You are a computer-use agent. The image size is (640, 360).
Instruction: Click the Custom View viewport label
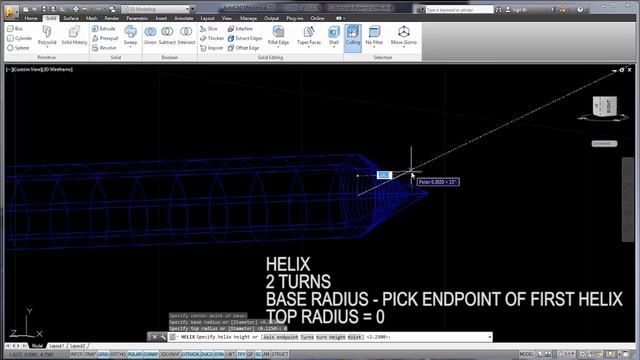27,70
